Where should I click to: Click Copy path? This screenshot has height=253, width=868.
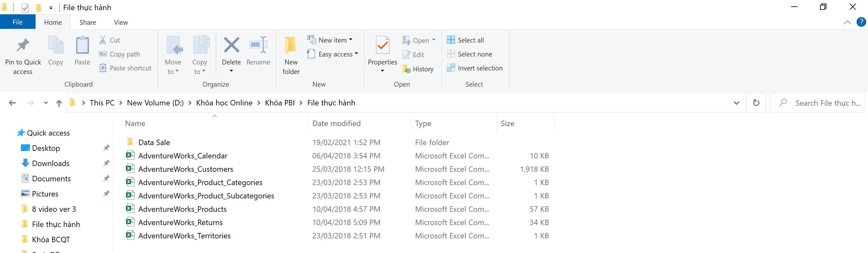click(119, 54)
